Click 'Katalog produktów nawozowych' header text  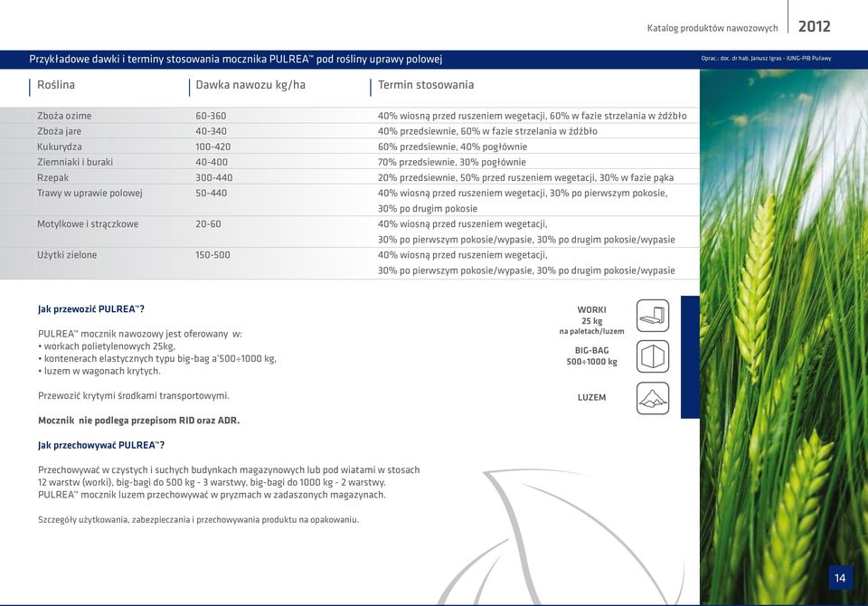(x=712, y=28)
